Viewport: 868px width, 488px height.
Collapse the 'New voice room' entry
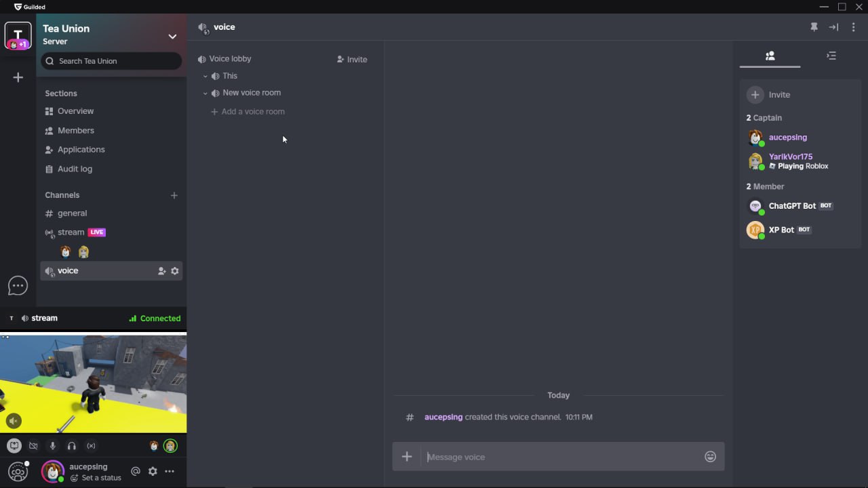(205, 93)
